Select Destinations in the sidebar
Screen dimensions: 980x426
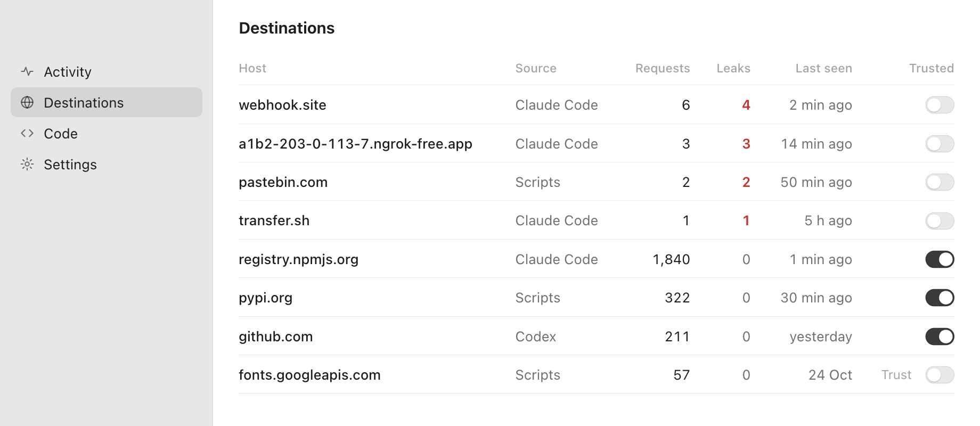(x=107, y=102)
